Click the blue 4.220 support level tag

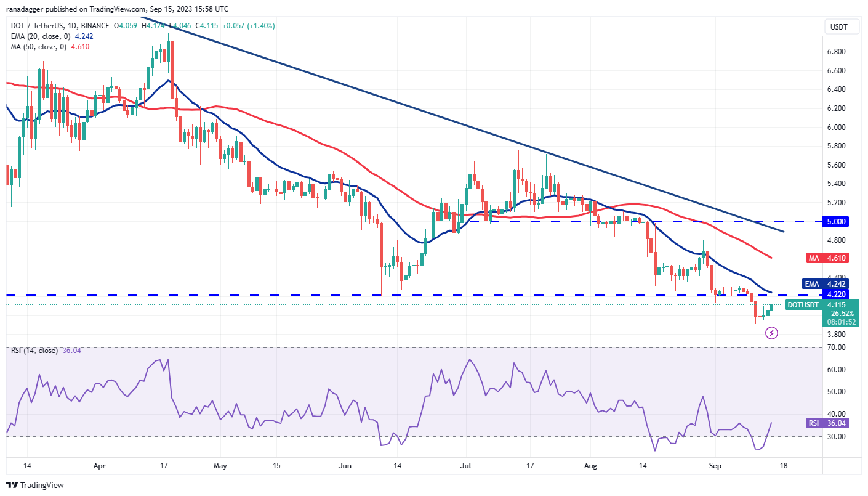click(835, 295)
